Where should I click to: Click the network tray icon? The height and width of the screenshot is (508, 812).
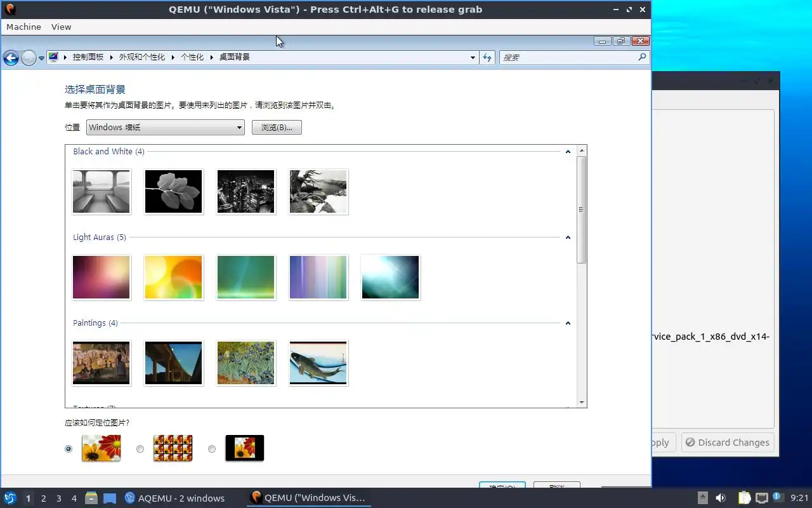pos(762,498)
